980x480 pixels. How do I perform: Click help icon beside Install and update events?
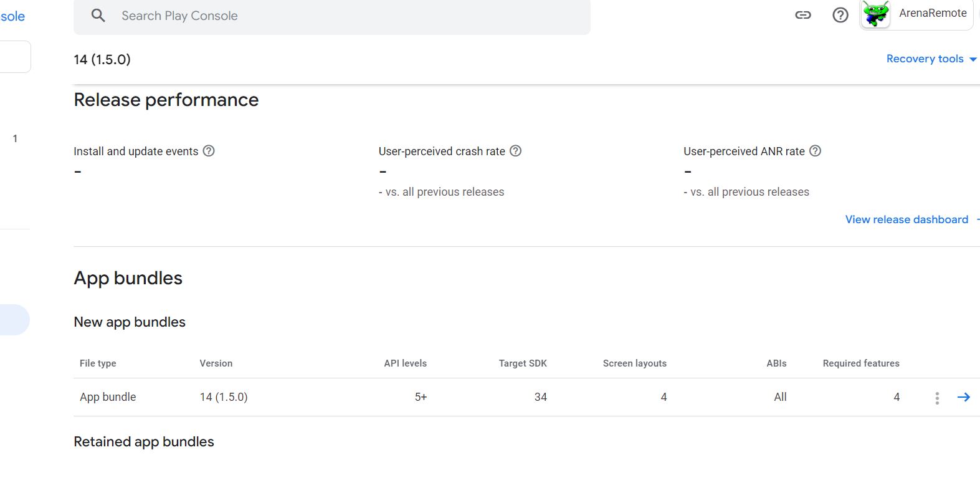click(209, 151)
